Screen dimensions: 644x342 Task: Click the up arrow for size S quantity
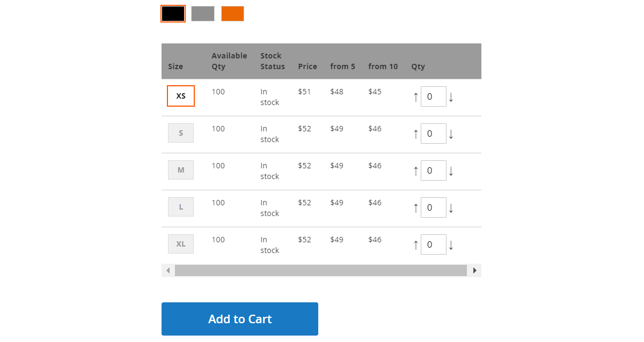point(415,134)
